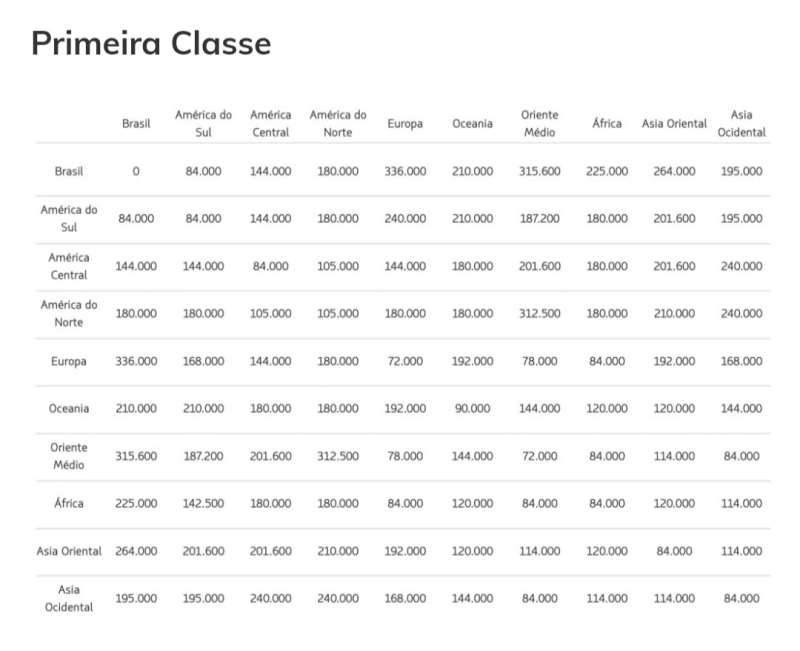
Task: Click the 72.000 cell in the Europa row
Action: pos(405,361)
